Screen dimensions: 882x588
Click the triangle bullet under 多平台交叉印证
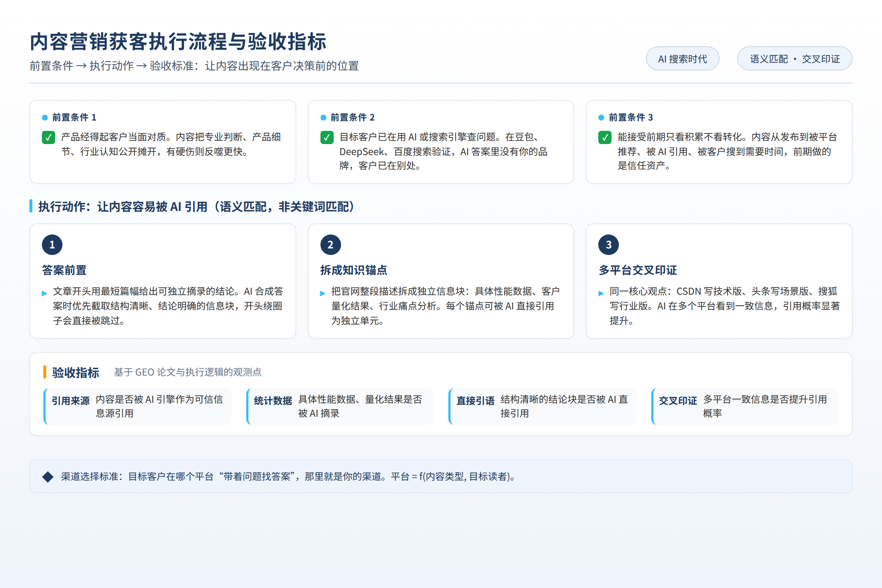601,293
